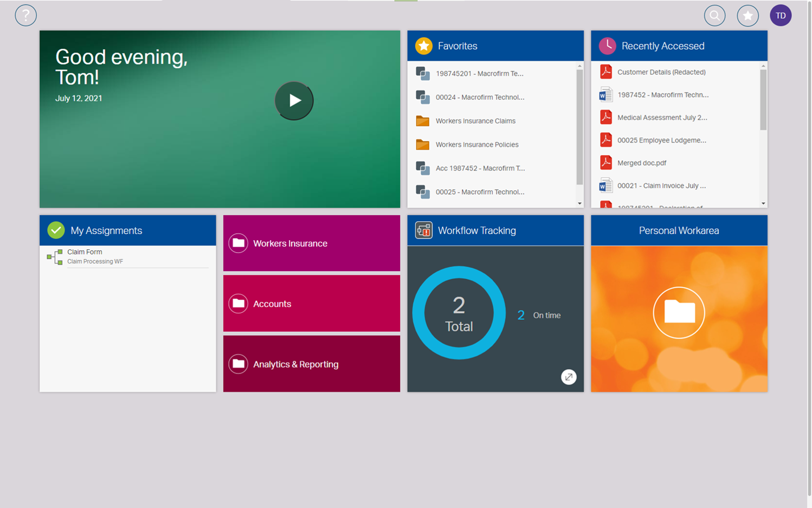Image resolution: width=812 pixels, height=508 pixels.
Task: Open Customer Details (Redacted) PDF
Action: point(661,72)
